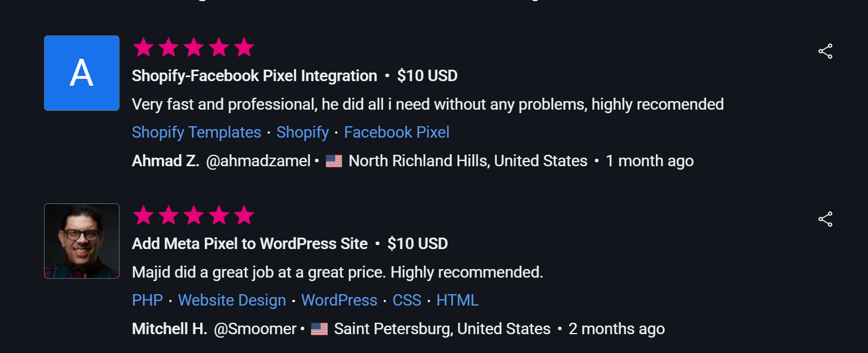
Task: Select the Shopify skill link
Action: click(302, 133)
